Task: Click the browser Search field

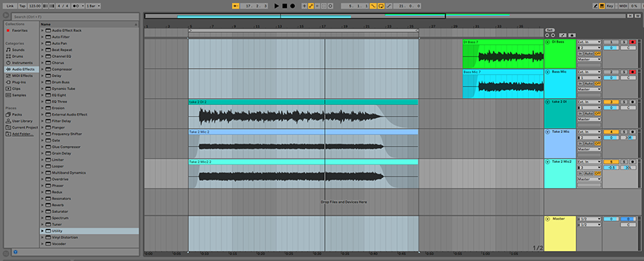Action: (76, 17)
